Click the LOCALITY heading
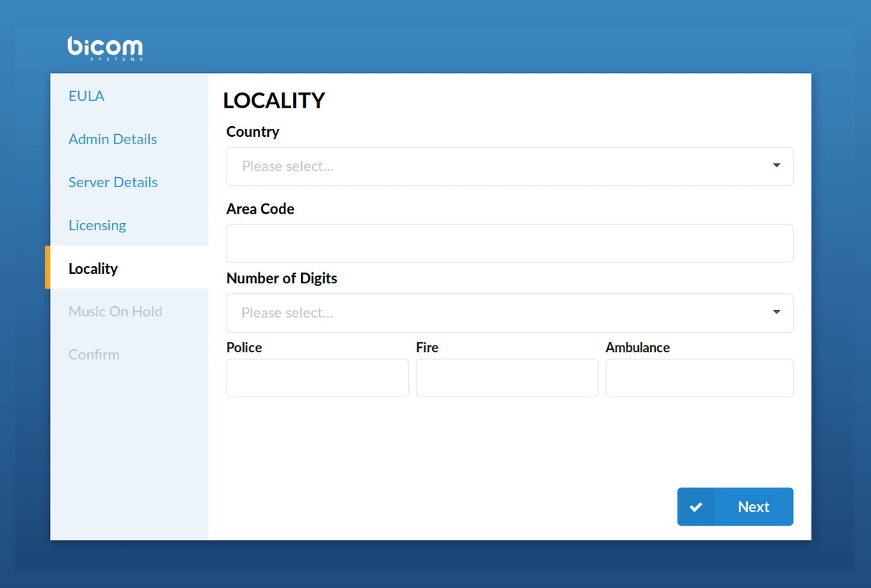871x588 pixels. [274, 100]
